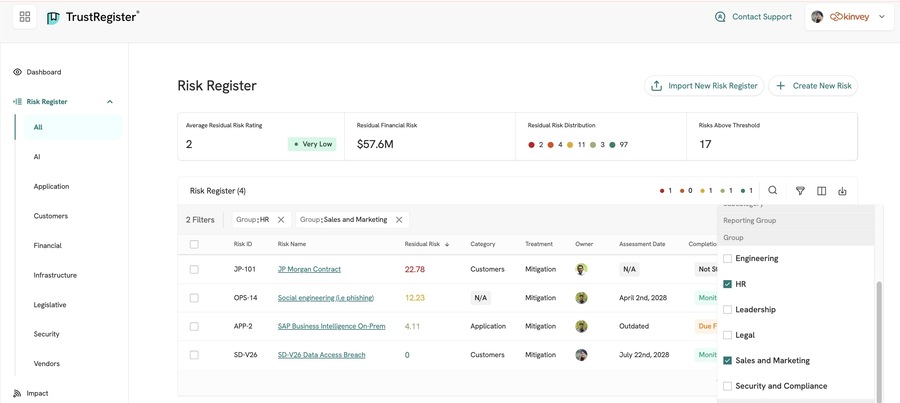This screenshot has width=900, height=403.
Task: Tick the checkbox for SD-V26 row
Action: 194,355
